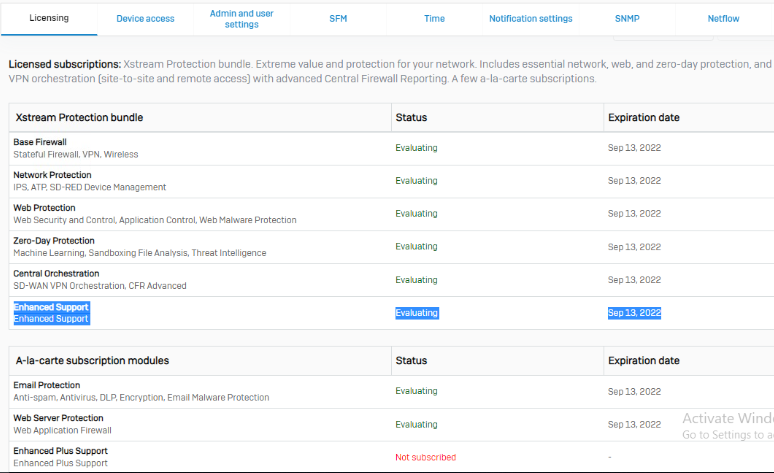Select the Web Protection row title
The height and width of the screenshot is (473, 774).
point(44,208)
